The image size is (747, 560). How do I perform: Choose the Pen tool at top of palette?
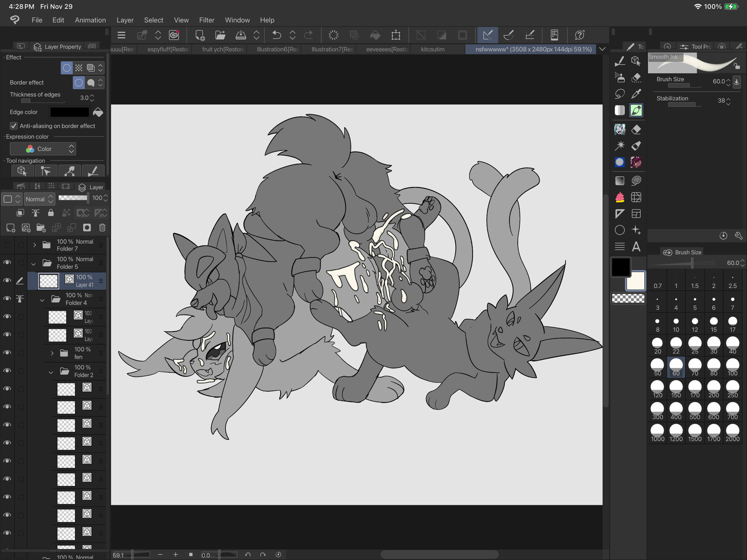click(620, 61)
